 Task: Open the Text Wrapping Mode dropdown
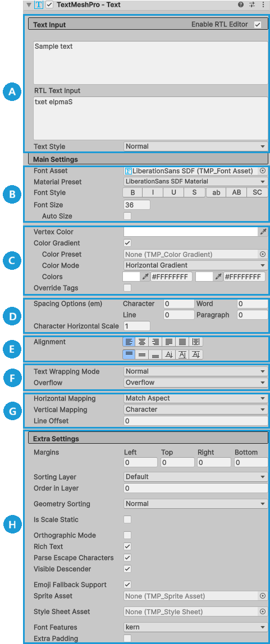tap(195, 371)
